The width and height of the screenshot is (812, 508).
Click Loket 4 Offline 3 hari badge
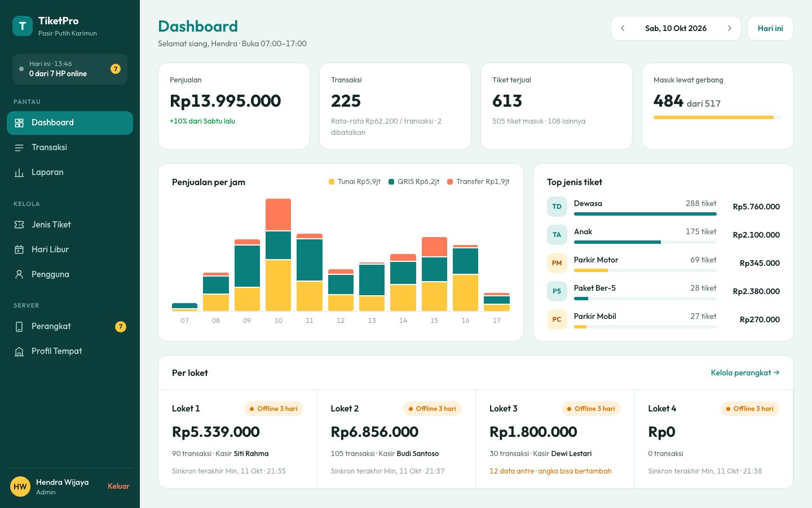[750, 409]
